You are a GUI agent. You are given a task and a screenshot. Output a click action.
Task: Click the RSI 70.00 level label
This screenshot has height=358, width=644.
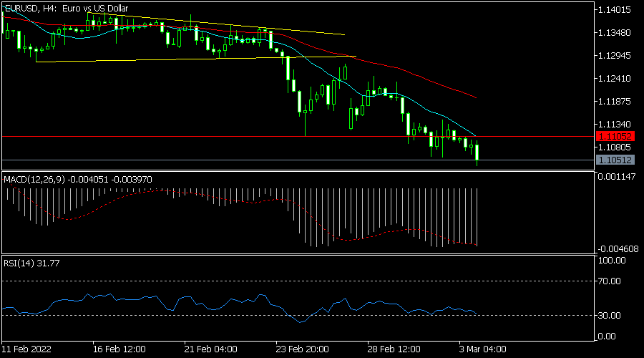click(x=610, y=281)
